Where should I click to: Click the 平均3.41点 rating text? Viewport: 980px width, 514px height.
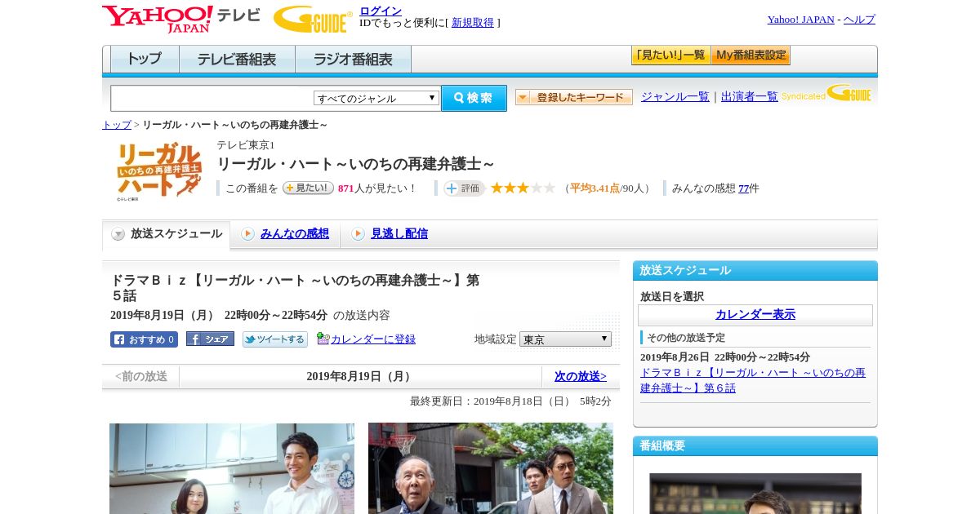point(595,188)
